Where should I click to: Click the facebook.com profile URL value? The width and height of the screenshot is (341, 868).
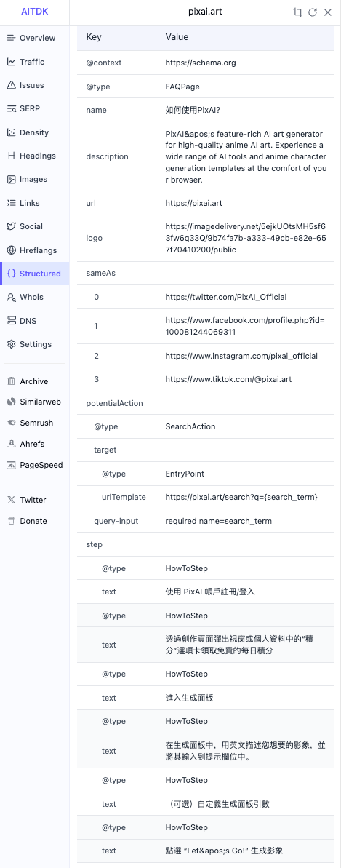[x=245, y=326]
